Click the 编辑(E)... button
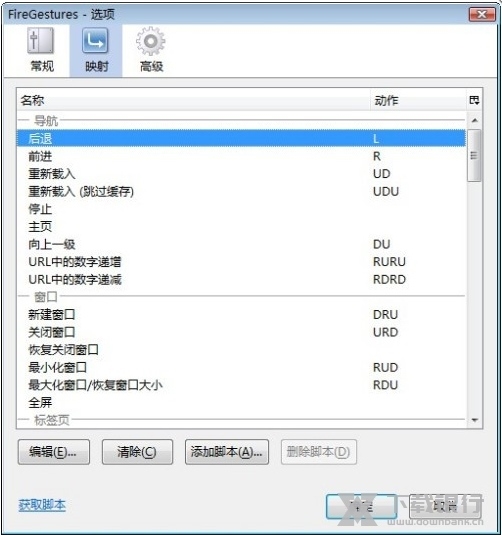This screenshot has width=502, height=535. pos(54,452)
